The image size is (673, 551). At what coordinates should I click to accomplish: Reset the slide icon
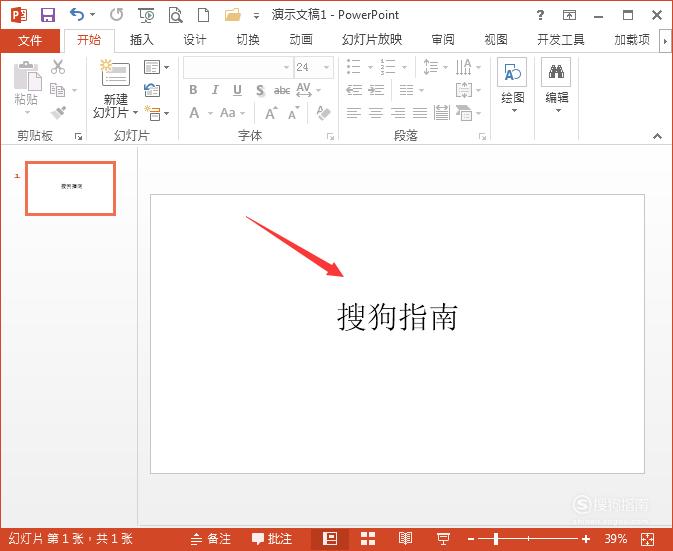(152, 90)
